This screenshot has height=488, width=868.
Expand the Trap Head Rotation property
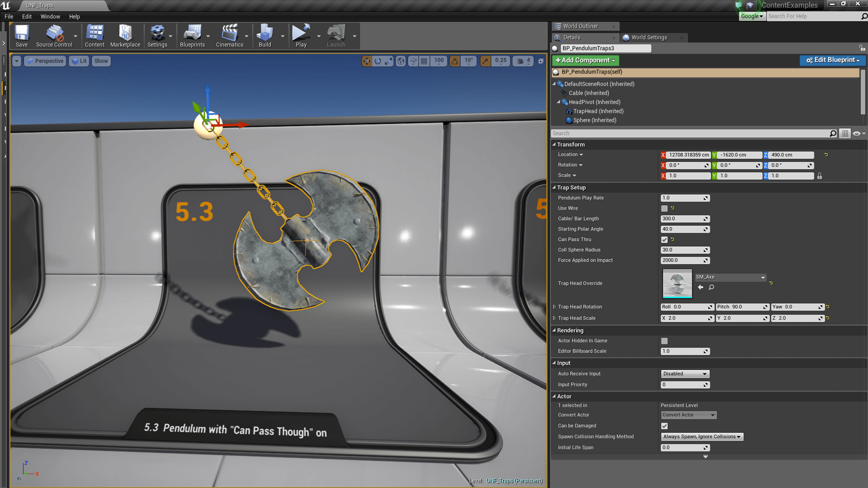point(554,307)
